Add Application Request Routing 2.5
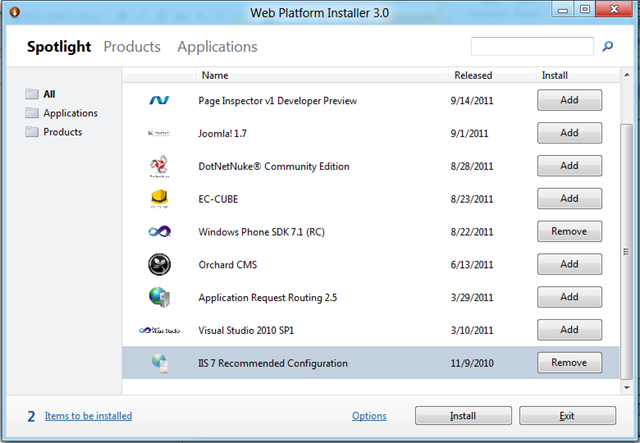 [x=569, y=297]
